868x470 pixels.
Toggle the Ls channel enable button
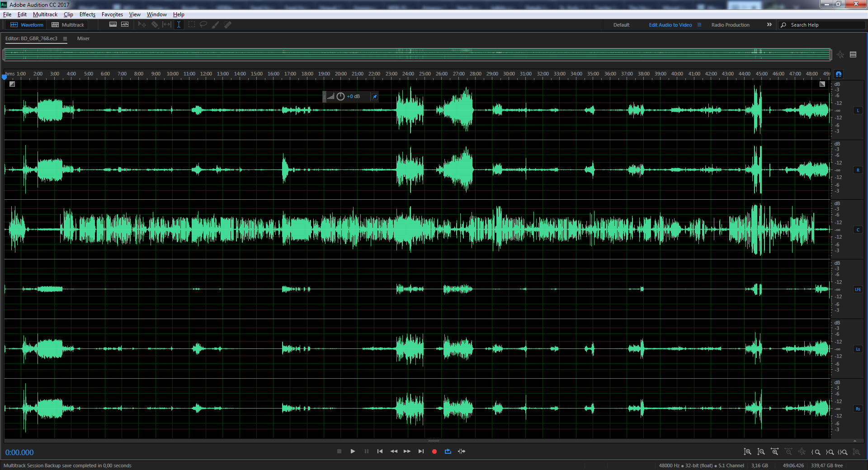click(858, 349)
